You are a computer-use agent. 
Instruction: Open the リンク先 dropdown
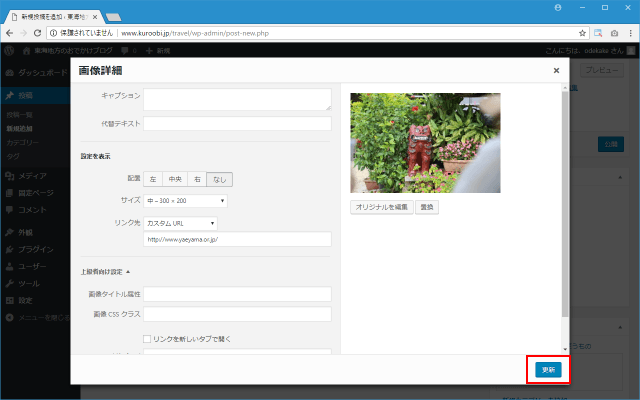pyautogui.click(x=180, y=223)
